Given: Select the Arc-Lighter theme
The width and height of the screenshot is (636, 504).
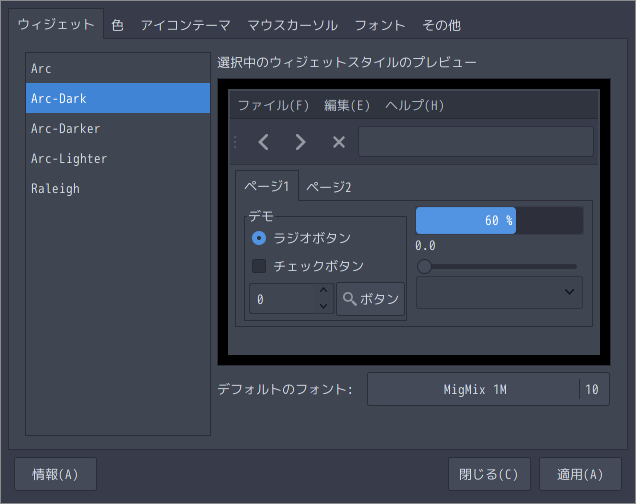Looking at the screenshot, I should pos(118,159).
